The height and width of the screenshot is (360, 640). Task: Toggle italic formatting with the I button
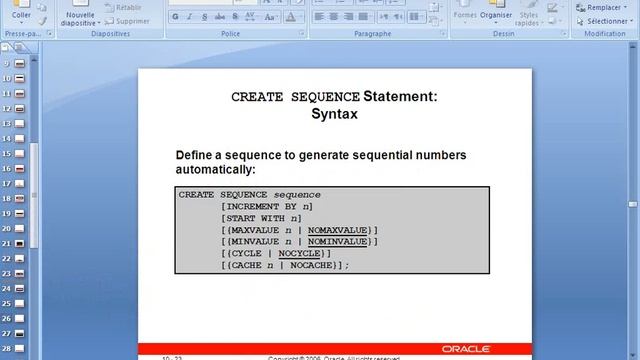(189, 17)
